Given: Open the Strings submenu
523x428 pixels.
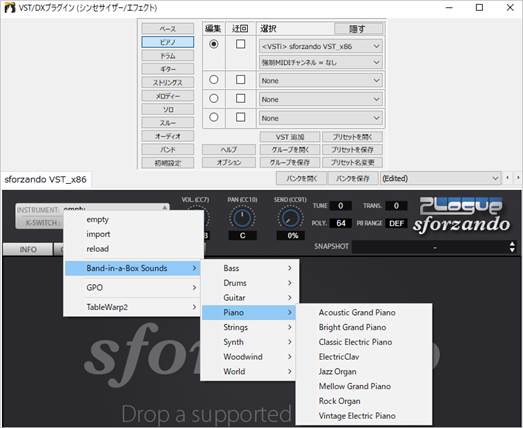Looking at the screenshot, I should point(249,327).
